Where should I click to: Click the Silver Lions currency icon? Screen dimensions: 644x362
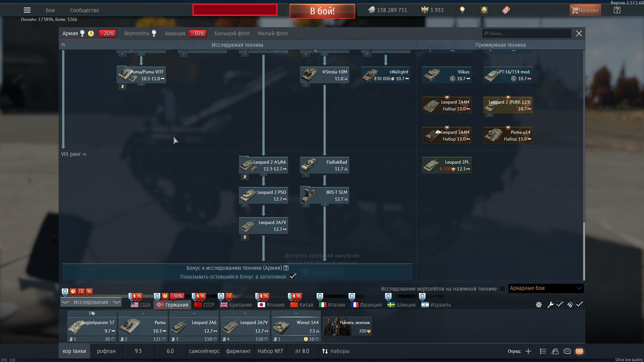372,10
